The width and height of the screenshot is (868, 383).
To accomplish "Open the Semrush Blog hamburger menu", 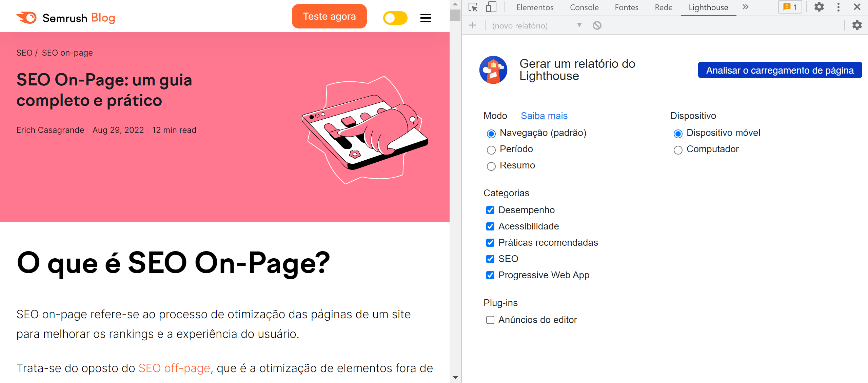I will click(x=426, y=18).
